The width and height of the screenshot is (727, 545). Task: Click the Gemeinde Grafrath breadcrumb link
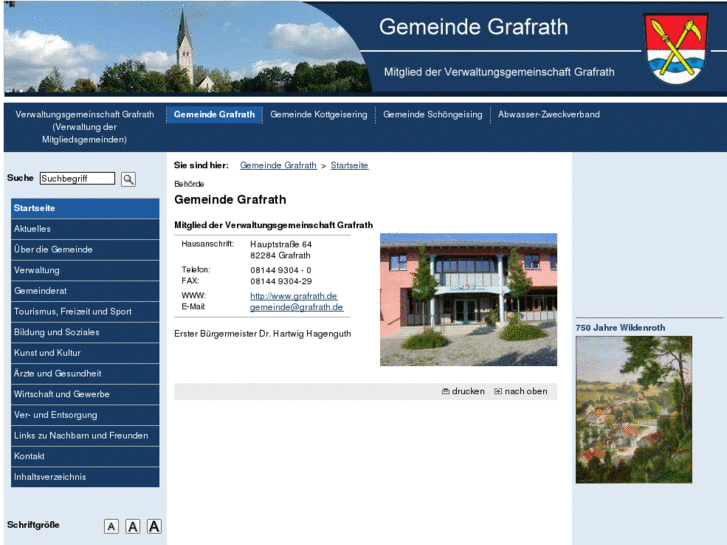click(x=278, y=166)
